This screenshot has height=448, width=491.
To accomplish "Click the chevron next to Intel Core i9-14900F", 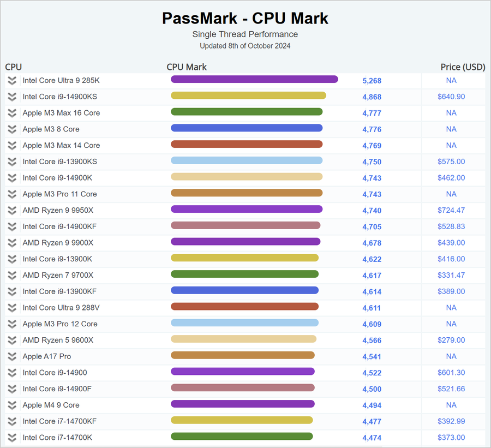I will click(x=12, y=389).
